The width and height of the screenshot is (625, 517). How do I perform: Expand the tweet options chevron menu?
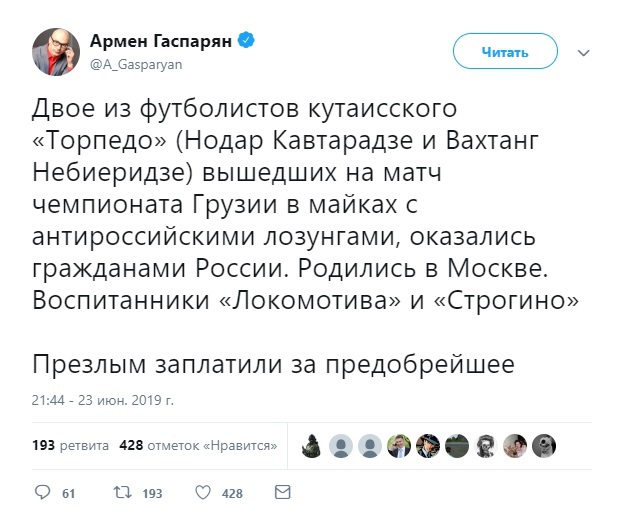pyautogui.click(x=584, y=51)
